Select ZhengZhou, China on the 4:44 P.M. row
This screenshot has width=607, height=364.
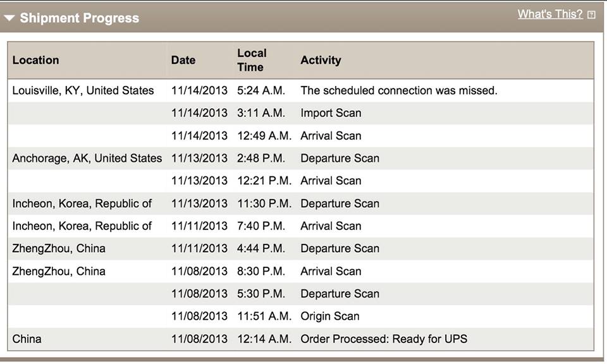click(x=59, y=248)
